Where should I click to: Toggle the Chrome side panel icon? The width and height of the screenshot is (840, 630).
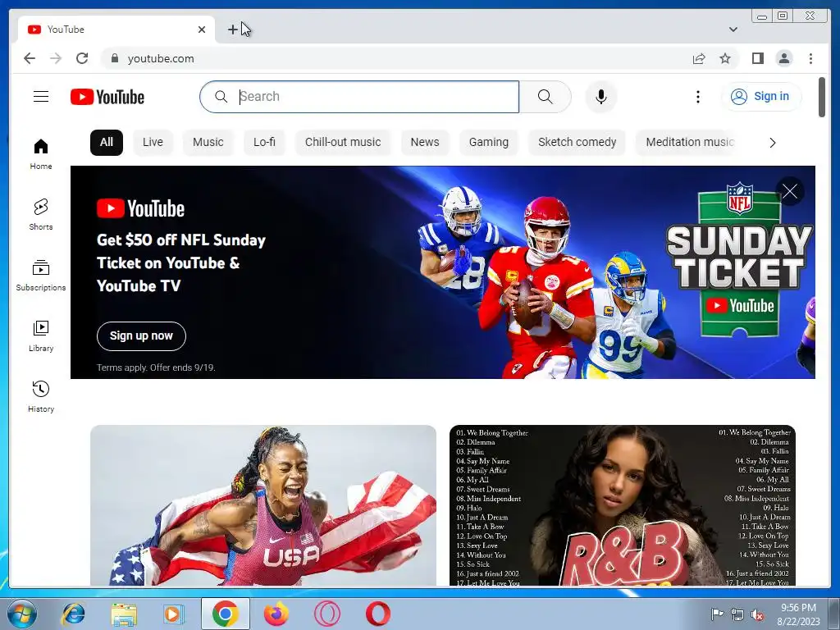pos(757,58)
